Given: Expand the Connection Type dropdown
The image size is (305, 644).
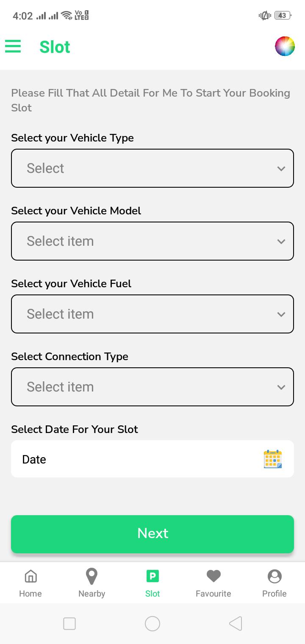Looking at the screenshot, I should coord(152,387).
